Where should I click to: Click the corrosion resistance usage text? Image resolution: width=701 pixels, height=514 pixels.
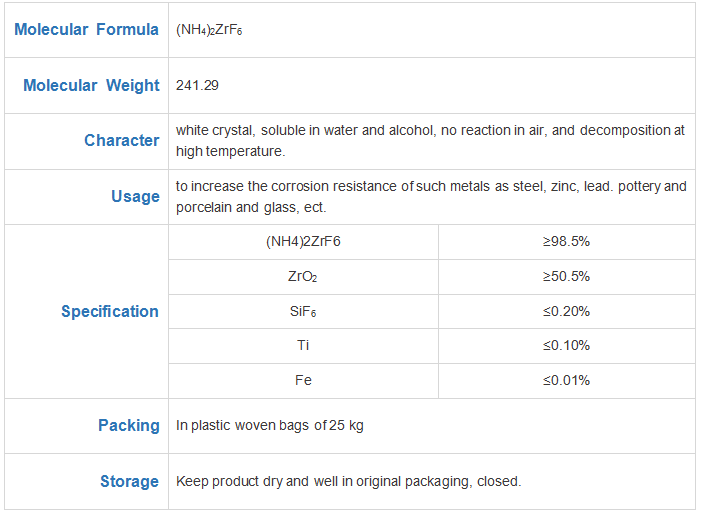tap(431, 197)
